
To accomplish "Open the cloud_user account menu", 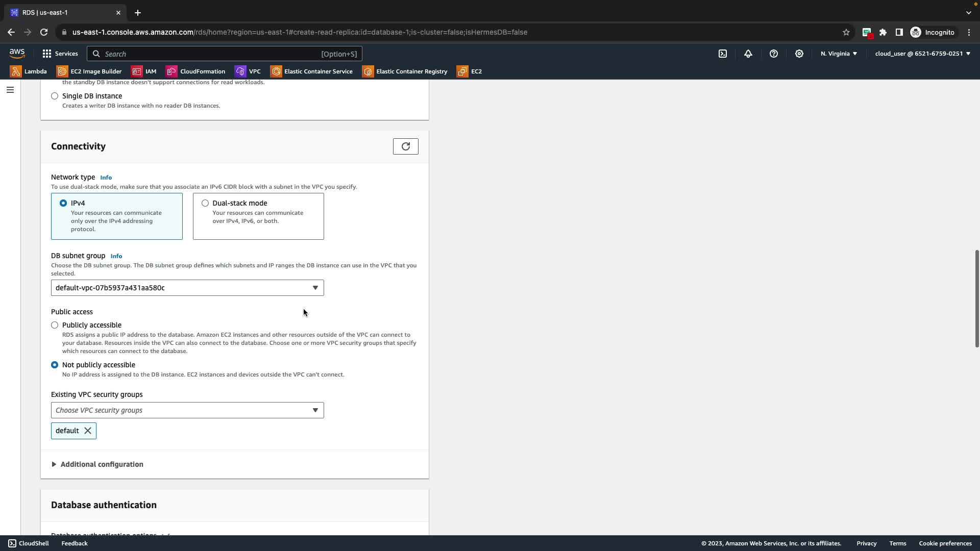I will (922, 54).
